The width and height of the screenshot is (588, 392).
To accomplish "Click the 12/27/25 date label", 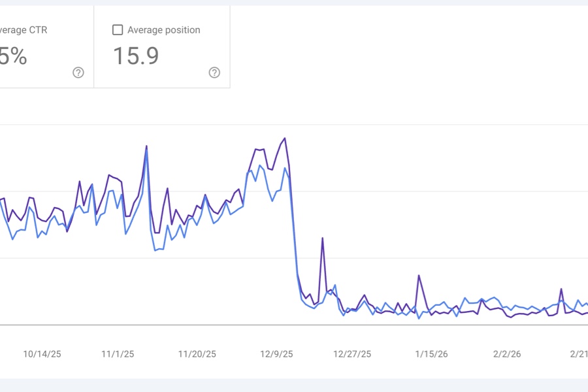I will tap(352, 354).
